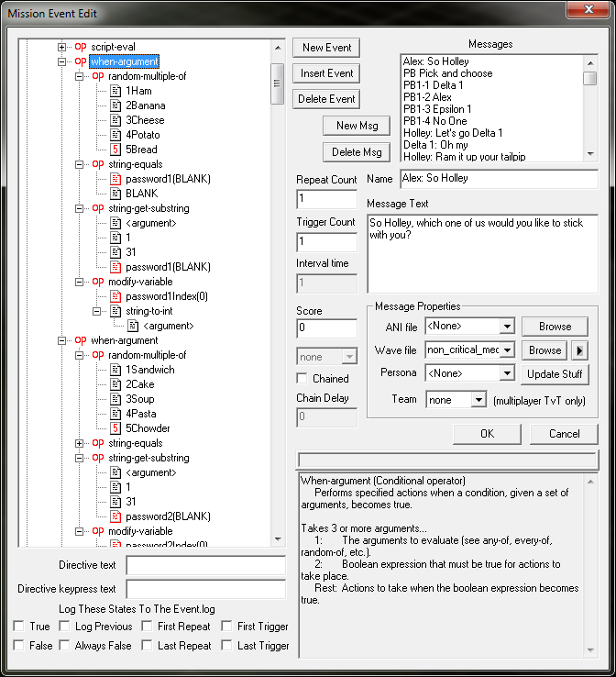Enable the Last Repeat checkbox
This screenshot has width=616, height=677.
(147, 646)
